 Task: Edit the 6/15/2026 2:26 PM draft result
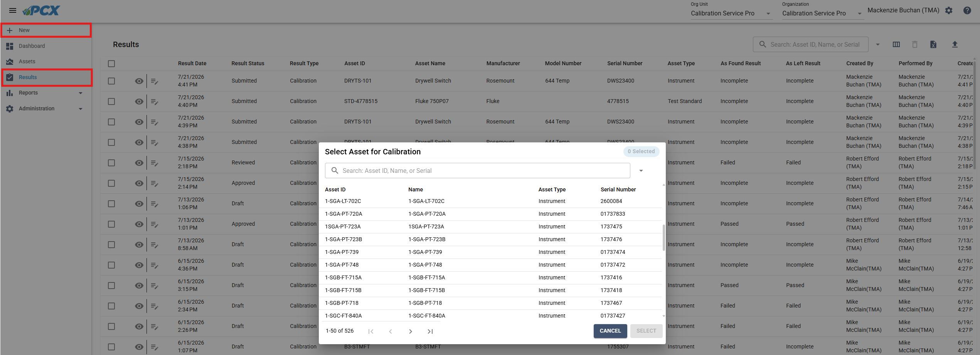click(155, 326)
